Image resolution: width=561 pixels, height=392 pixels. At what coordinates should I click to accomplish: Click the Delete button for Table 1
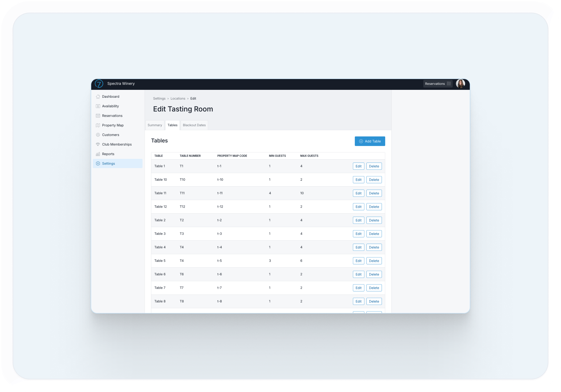tap(374, 166)
